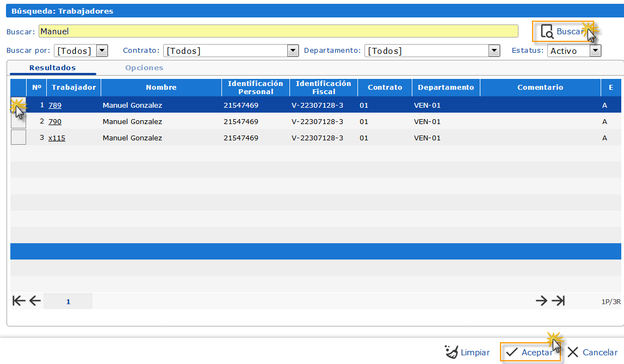
Task: Jump to the last page arrow
Action: pos(558,301)
